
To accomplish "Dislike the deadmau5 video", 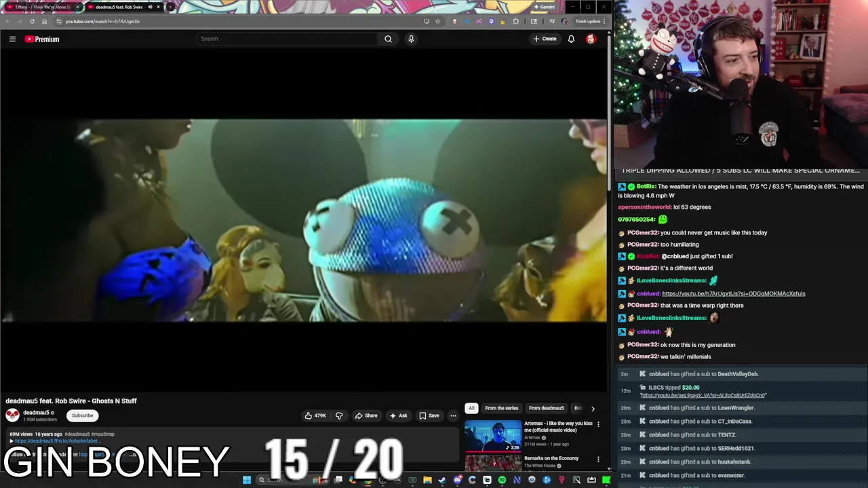I will tap(339, 415).
